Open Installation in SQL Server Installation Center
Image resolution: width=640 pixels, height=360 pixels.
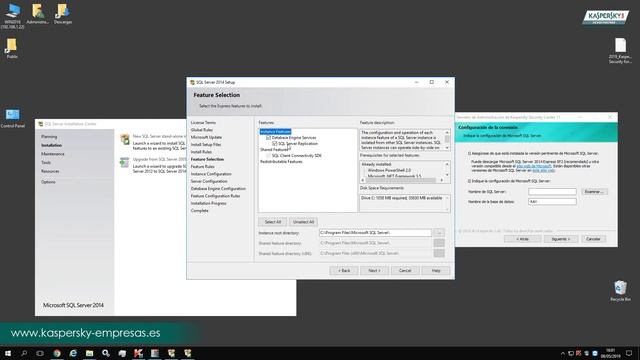coord(51,145)
